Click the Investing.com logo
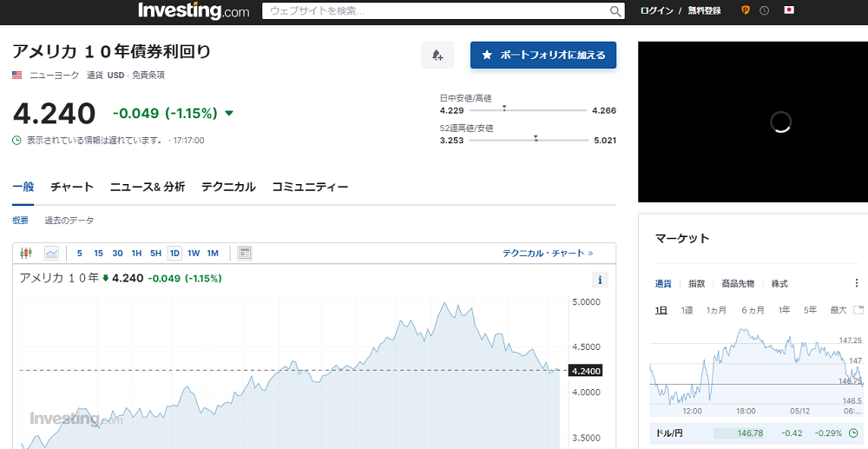Screen dimensions: 868x449 194,11
